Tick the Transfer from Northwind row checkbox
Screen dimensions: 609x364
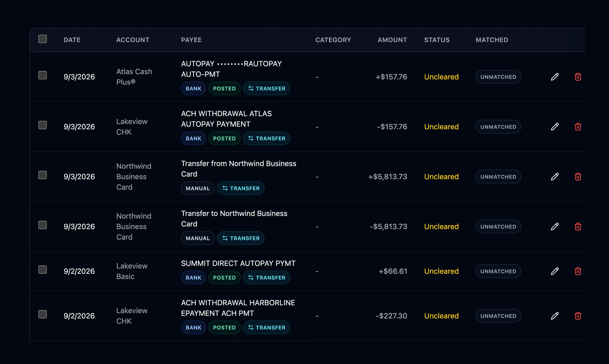click(42, 175)
